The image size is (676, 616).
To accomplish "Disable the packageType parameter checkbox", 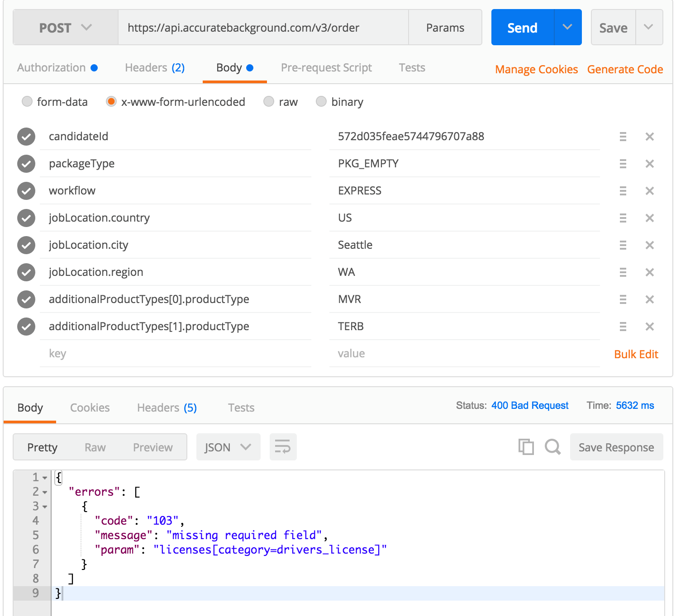I will coord(26,164).
